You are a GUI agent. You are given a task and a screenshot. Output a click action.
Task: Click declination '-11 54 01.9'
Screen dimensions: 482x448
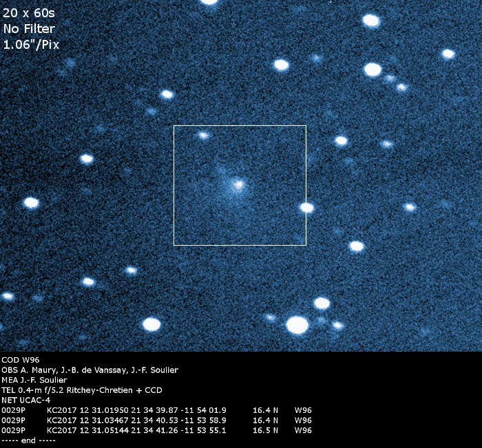tap(204, 410)
